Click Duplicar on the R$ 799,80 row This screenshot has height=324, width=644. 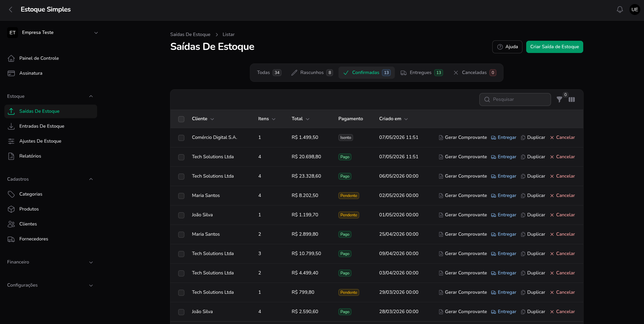[x=533, y=292]
